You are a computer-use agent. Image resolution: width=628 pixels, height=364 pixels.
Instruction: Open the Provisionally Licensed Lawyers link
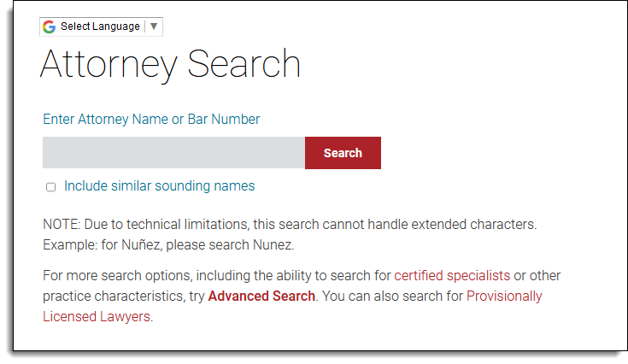tap(504, 296)
